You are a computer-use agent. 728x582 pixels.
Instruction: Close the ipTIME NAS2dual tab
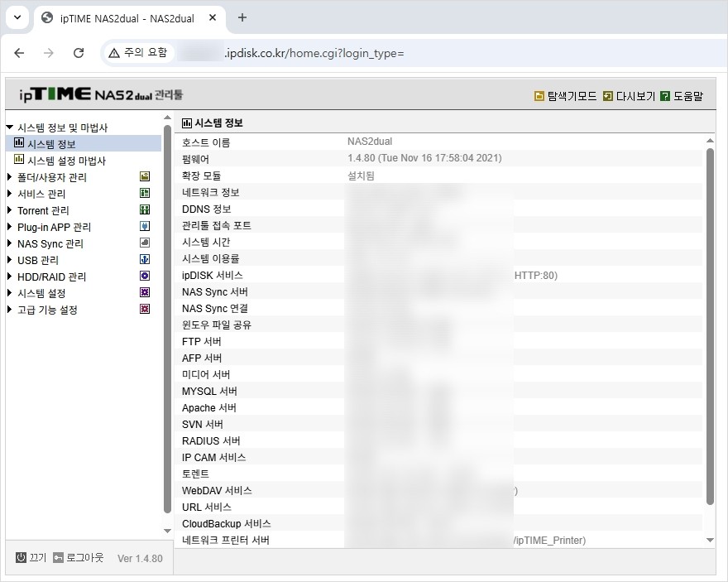pos(213,17)
